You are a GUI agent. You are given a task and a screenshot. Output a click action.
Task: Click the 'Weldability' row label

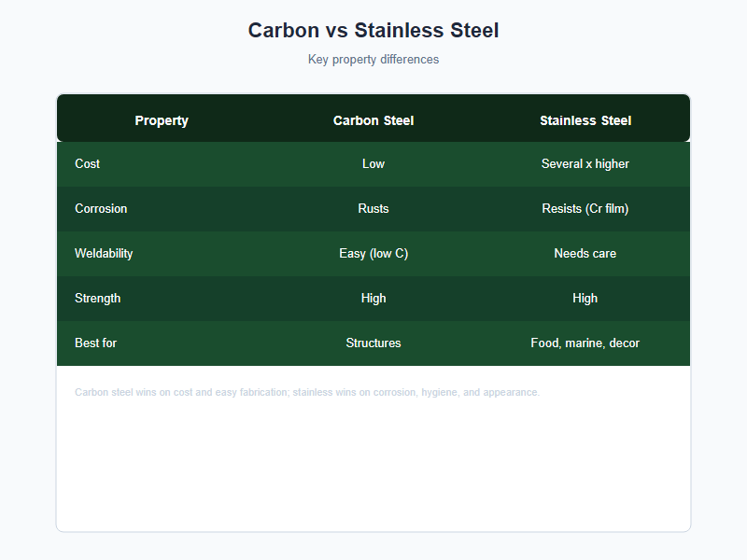pos(104,253)
